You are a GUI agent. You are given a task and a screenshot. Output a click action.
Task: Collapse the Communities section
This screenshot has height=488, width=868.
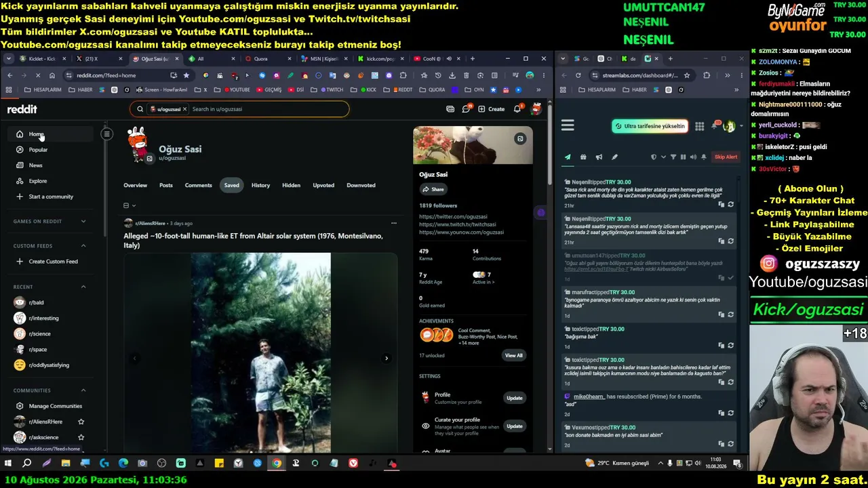83,390
